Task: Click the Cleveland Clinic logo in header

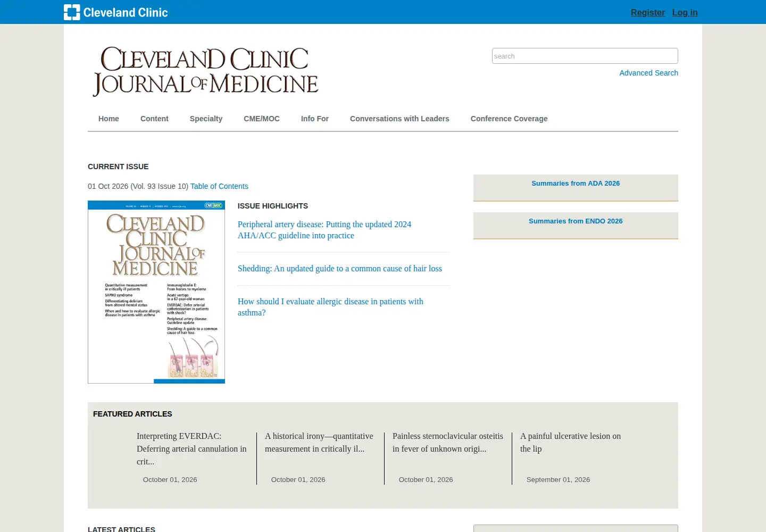Action: [x=115, y=12]
